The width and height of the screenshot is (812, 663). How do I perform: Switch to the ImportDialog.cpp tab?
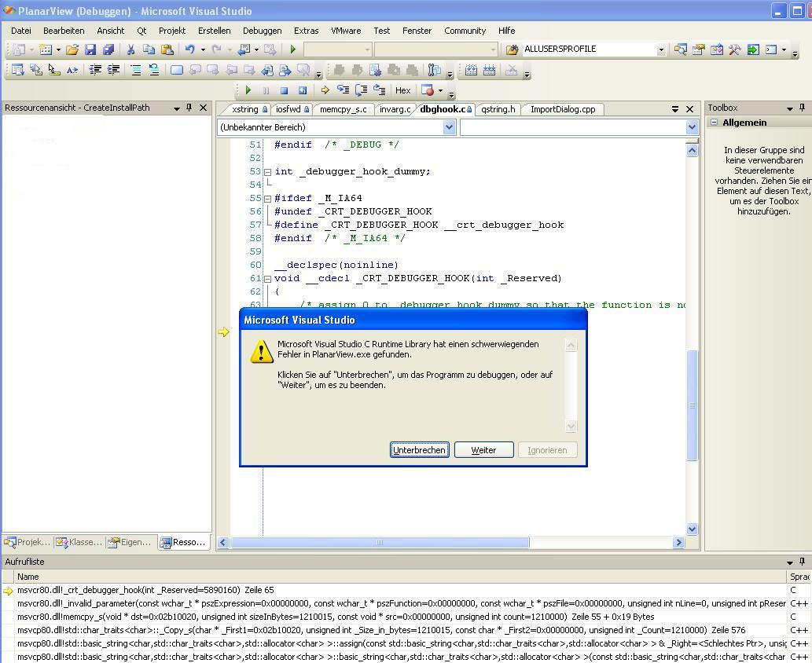(x=563, y=109)
